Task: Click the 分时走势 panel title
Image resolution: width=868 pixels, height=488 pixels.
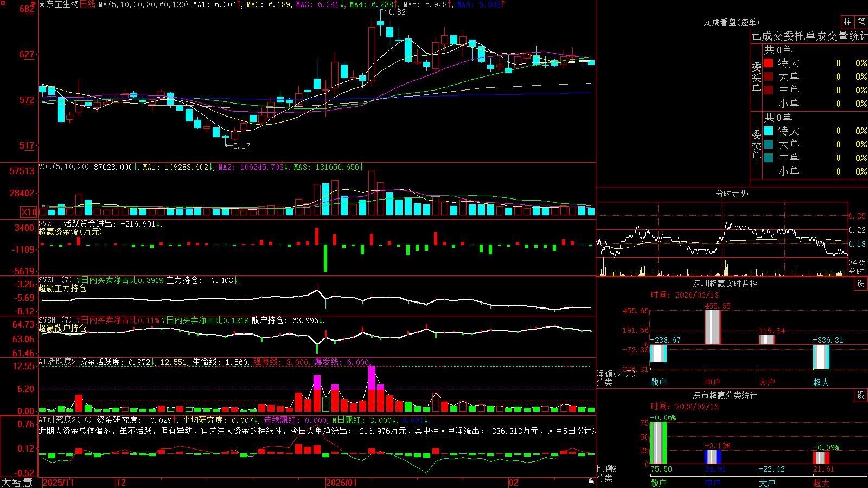Action: pos(732,194)
